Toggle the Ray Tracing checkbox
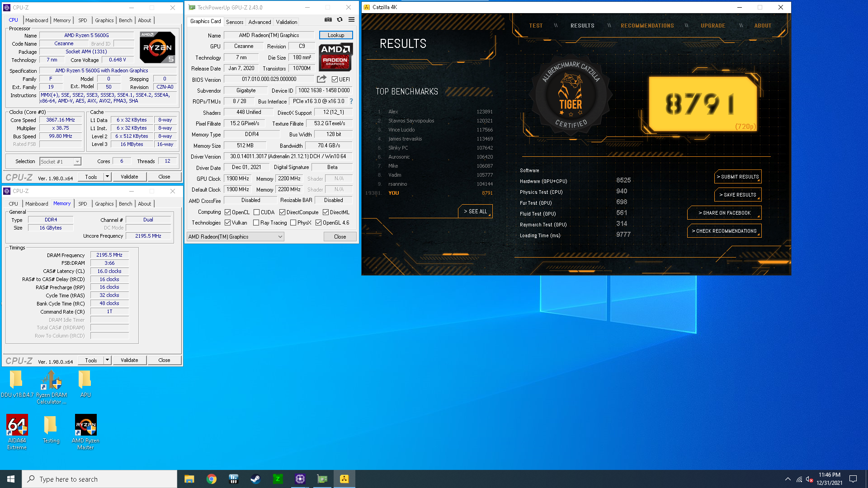The image size is (868, 488). (256, 223)
